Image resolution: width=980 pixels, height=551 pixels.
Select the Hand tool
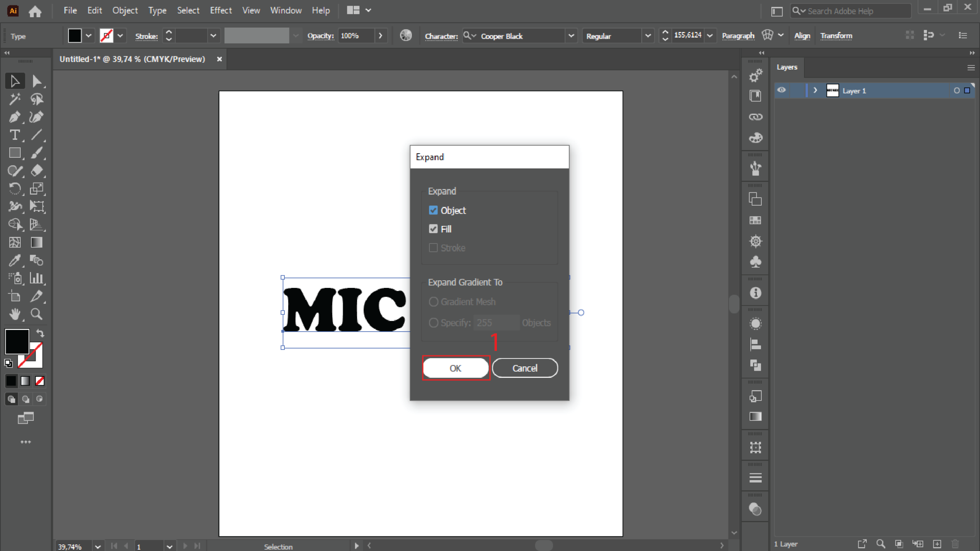[x=15, y=314]
